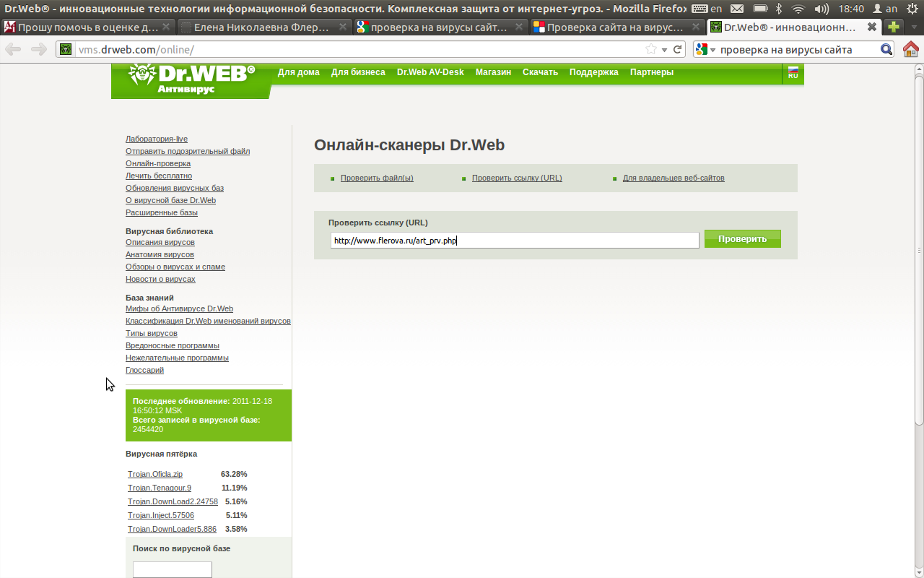
Task: Click the Russian flag language icon
Action: pos(793,73)
